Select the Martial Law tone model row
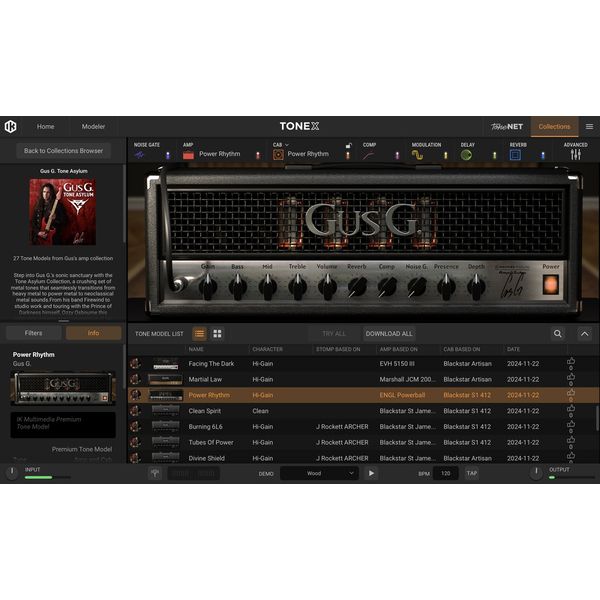This screenshot has width=600, height=600. tap(363, 379)
